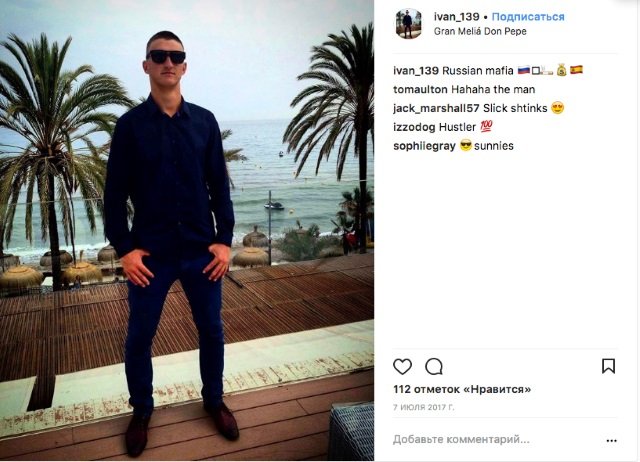Click the ivan_139 name in caption
This screenshot has height=462, width=640.
click(x=416, y=71)
